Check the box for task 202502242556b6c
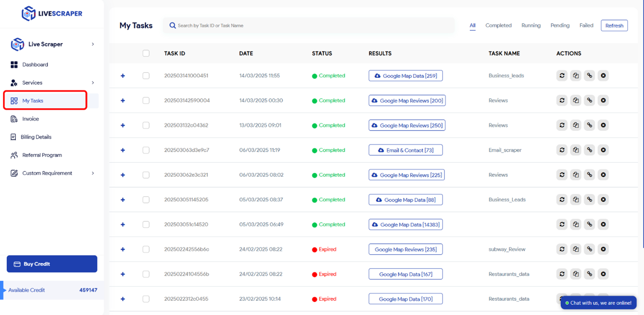This screenshot has height=315, width=644. point(146,249)
